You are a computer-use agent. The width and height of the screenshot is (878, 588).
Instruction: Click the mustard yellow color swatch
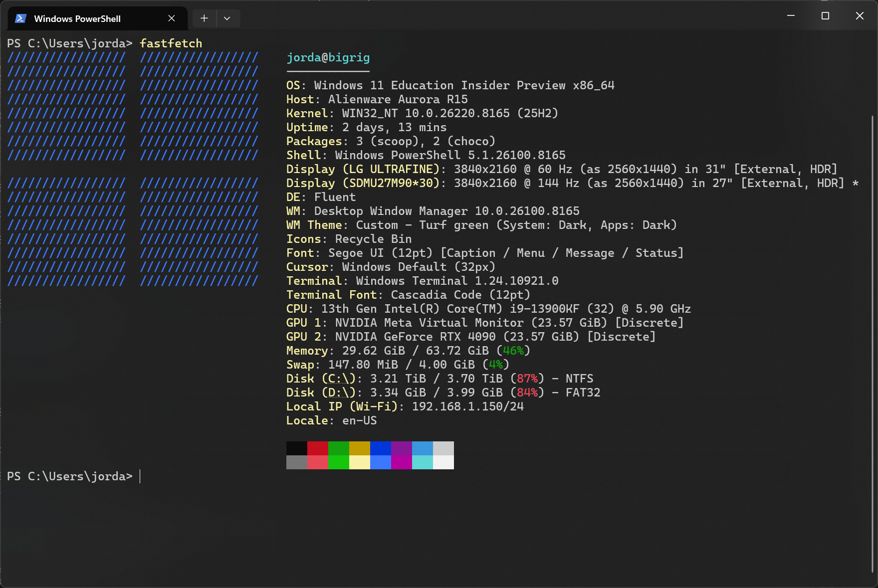coord(360,448)
